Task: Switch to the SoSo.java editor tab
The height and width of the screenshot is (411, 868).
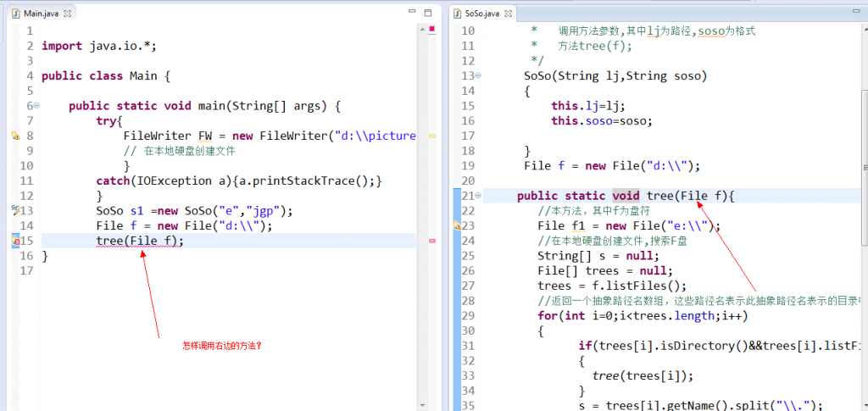Action: click(x=482, y=13)
